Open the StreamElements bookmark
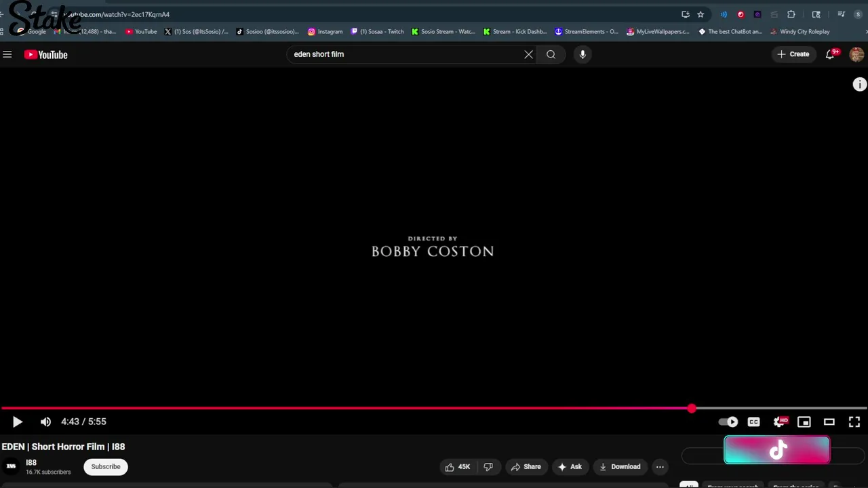 click(x=587, y=31)
